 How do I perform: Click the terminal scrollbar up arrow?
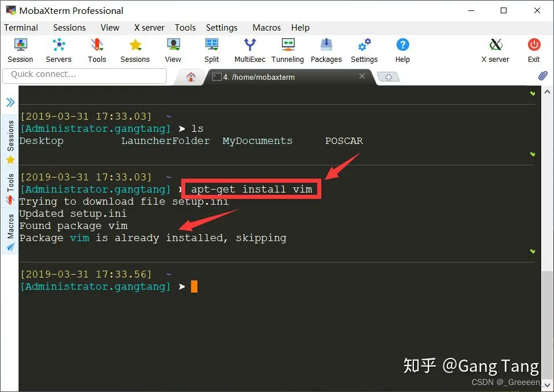547,92
